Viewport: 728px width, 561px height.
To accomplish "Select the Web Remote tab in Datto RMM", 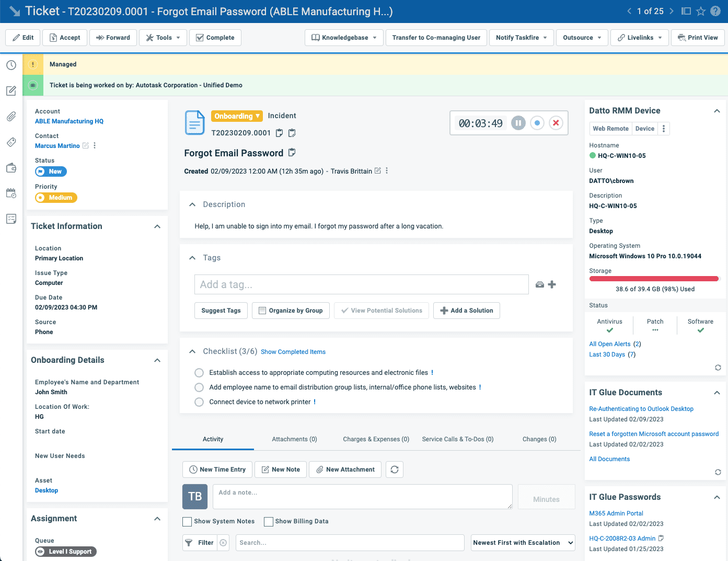I will (x=610, y=128).
